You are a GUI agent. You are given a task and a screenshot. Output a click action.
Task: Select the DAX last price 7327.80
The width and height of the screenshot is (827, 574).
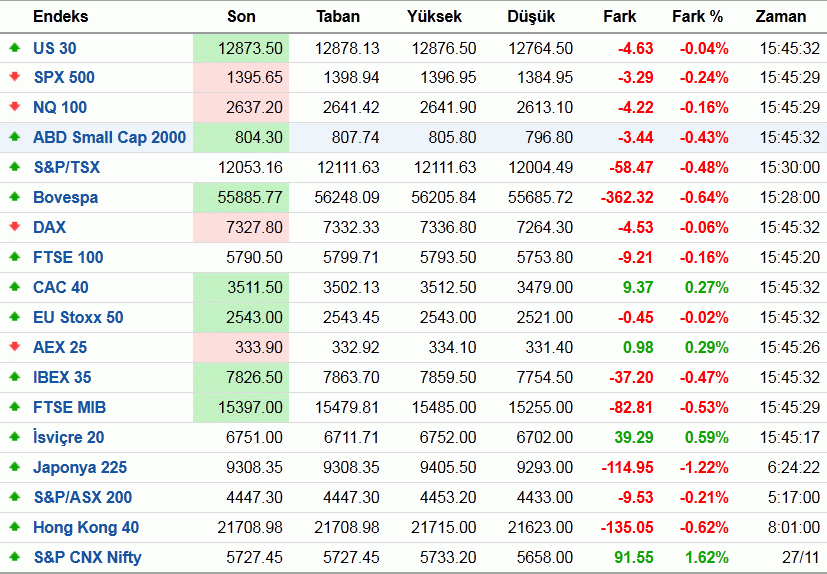pos(255,227)
